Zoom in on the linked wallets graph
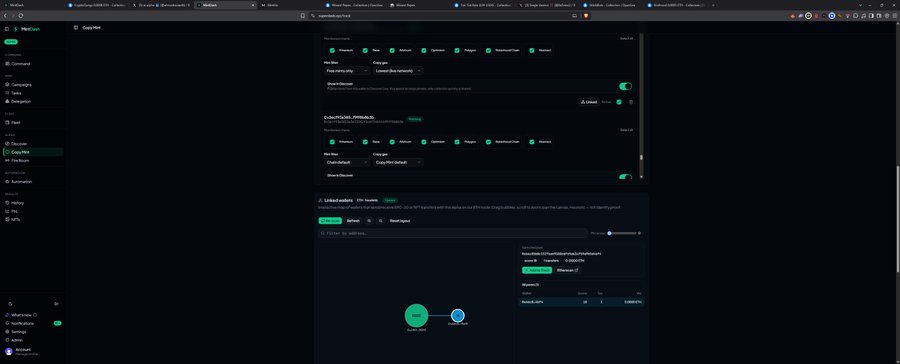 click(369, 220)
